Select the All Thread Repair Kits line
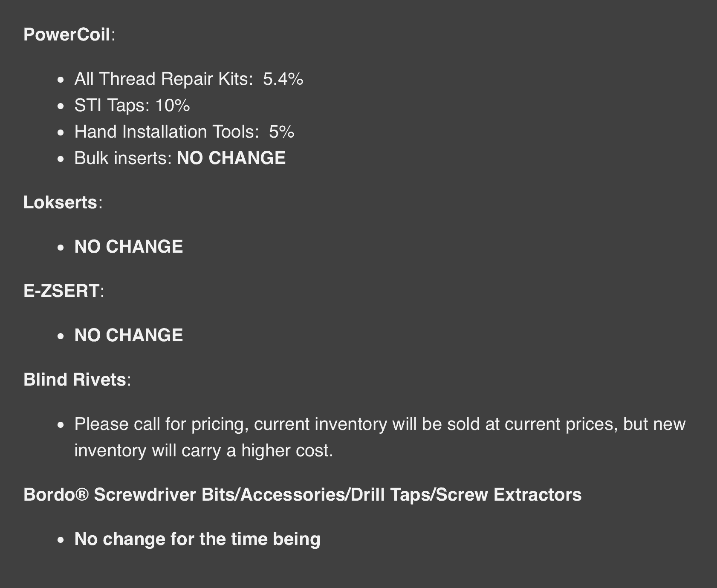Image resolution: width=717 pixels, height=588 pixels. click(x=189, y=79)
